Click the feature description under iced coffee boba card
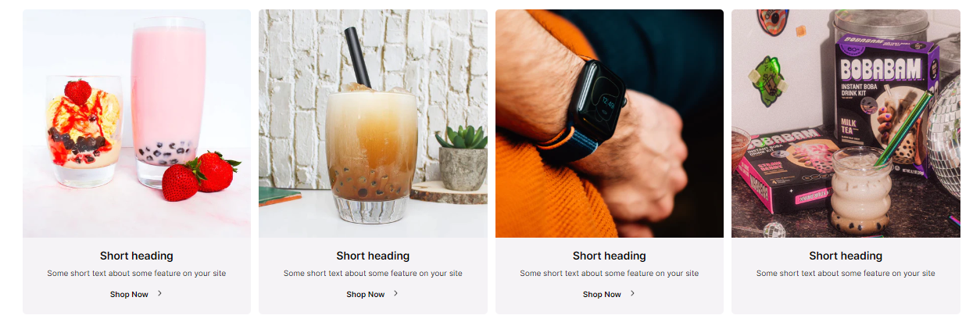 [x=373, y=274]
